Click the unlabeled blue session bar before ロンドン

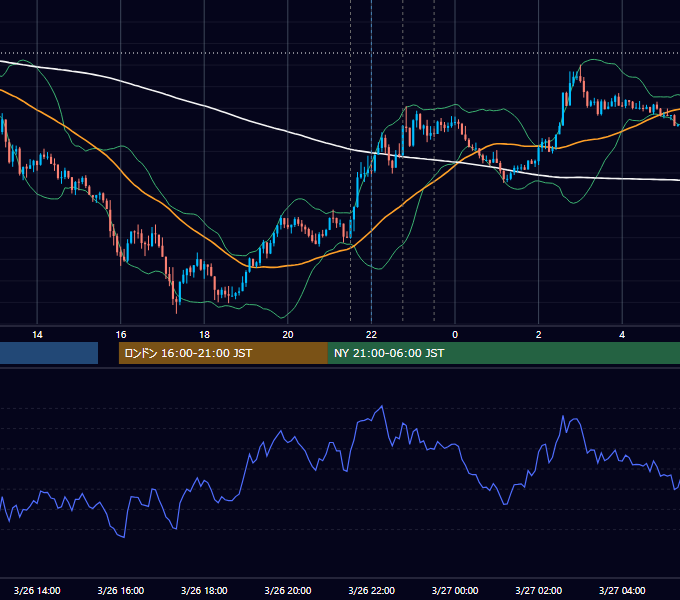click(49, 353)
